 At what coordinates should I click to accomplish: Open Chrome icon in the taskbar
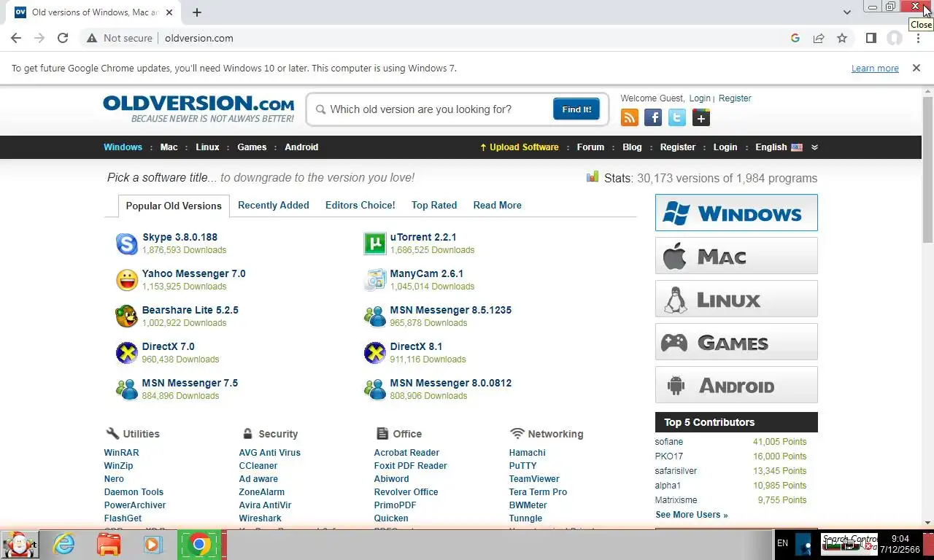coord(198,545)
